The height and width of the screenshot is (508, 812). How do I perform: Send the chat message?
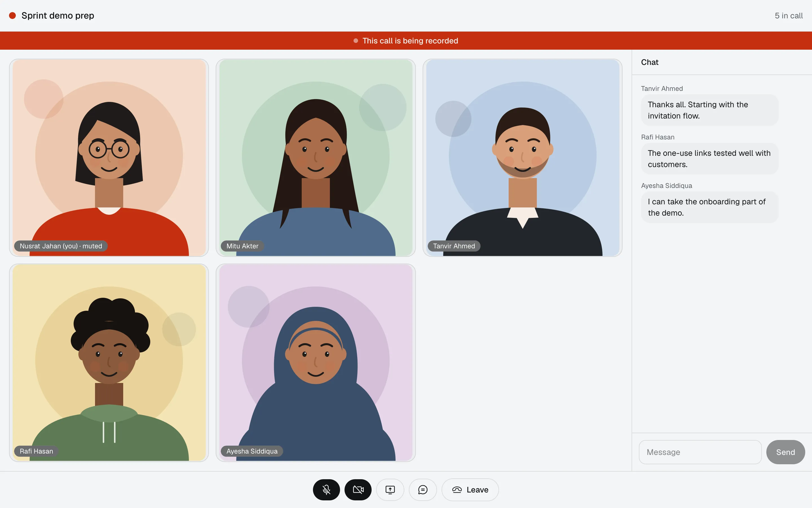click(785, 452)
